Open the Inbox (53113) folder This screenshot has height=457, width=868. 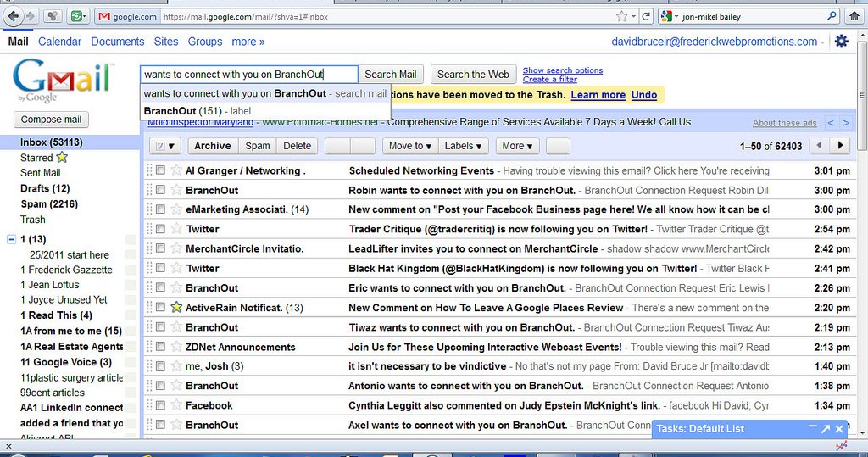[51, 142]
